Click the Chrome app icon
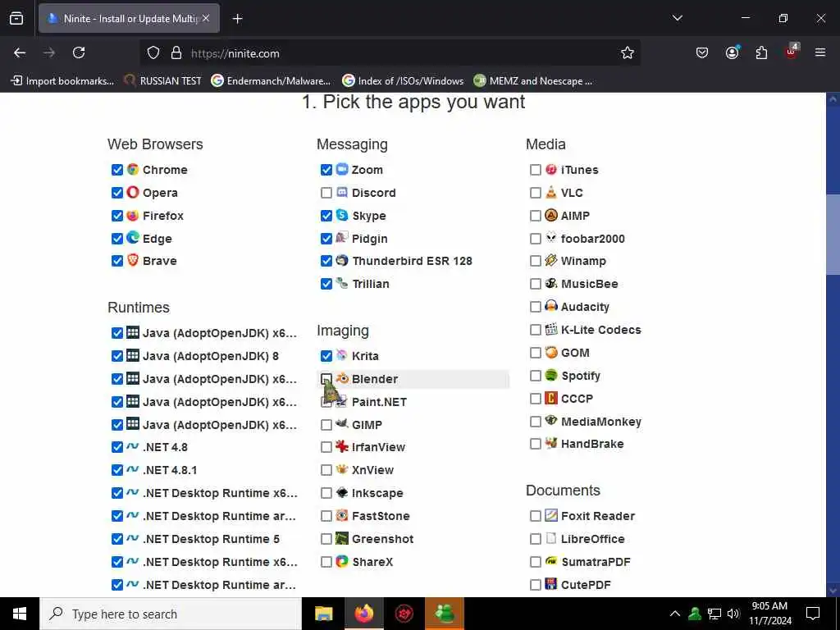 tap(133, 169)
